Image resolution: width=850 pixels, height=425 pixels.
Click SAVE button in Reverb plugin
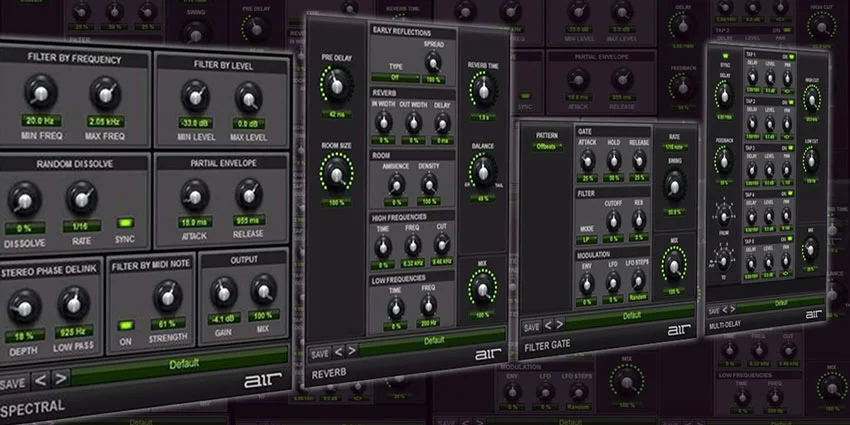click(x=320, y=354)
